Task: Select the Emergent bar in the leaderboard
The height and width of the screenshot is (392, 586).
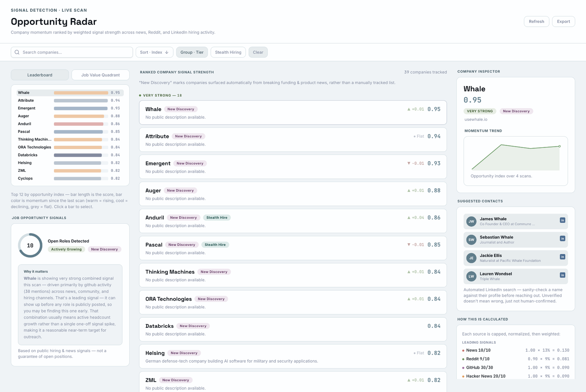Action: pyautogui.click(x=70, y=108)
